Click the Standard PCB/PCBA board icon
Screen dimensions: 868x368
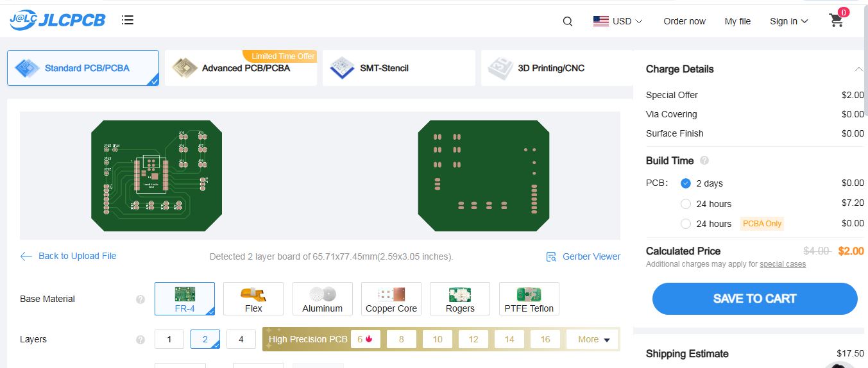point(28,68)
